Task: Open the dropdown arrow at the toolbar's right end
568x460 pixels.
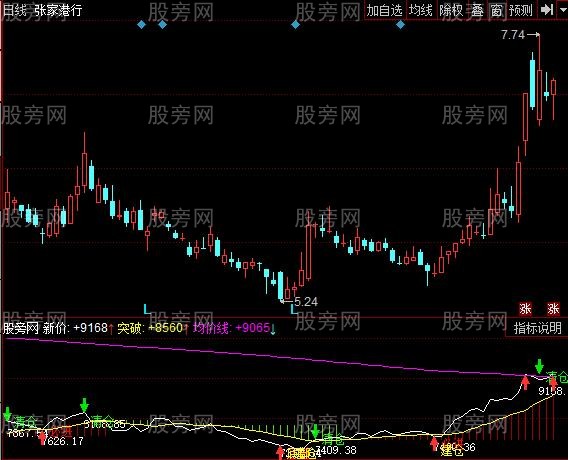Action: click(563, 10)
